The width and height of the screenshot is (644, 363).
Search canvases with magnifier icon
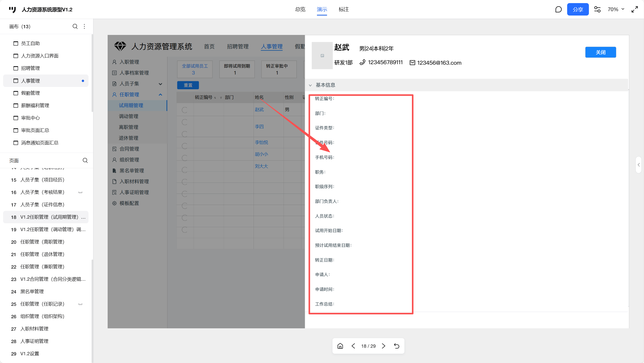[x=75, y=26]
